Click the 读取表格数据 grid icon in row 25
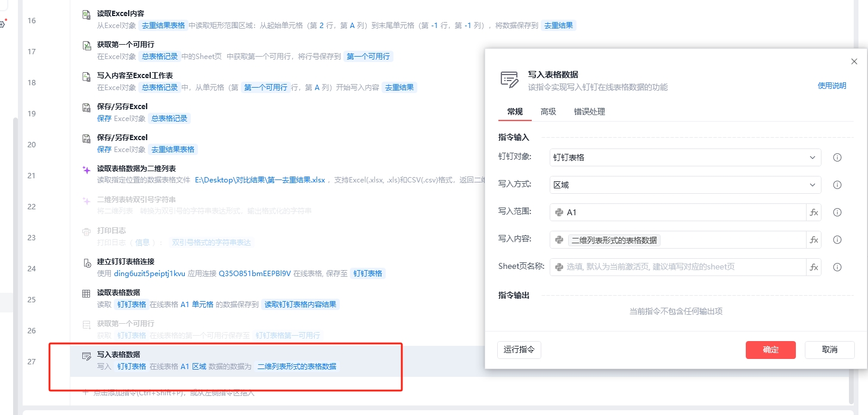Viewport: 868px width, 415px height. pos(86,293)
